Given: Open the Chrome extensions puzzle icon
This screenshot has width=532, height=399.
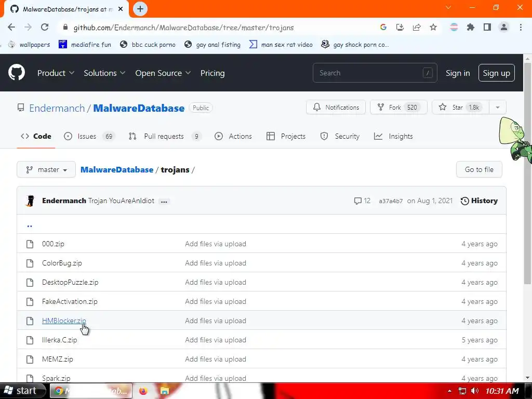Looking at the screenshot, I should pos(470,27).
